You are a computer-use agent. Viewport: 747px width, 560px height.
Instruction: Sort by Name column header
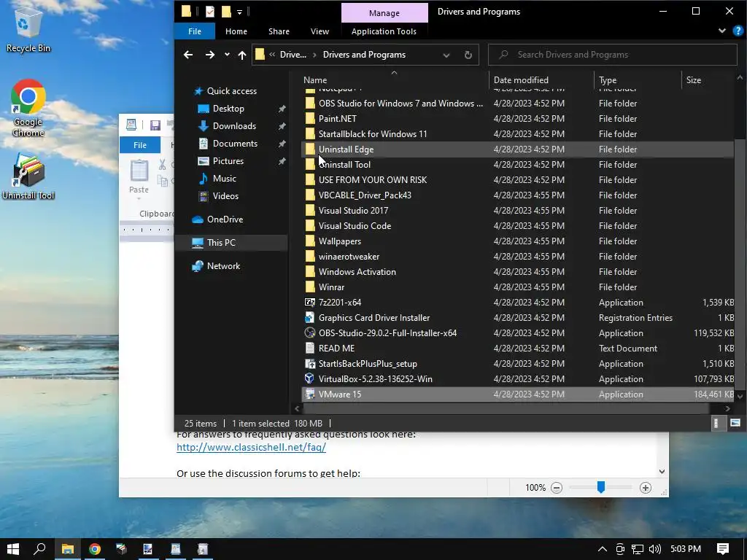[x=393, y=80]
